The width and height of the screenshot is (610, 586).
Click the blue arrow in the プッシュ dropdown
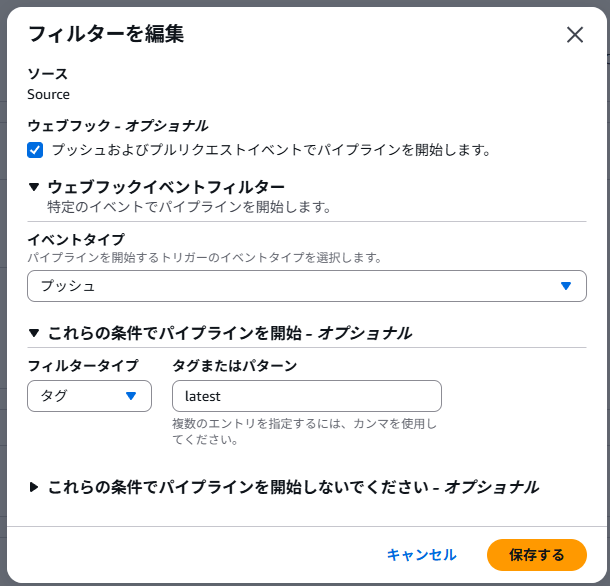pos(566,286)
